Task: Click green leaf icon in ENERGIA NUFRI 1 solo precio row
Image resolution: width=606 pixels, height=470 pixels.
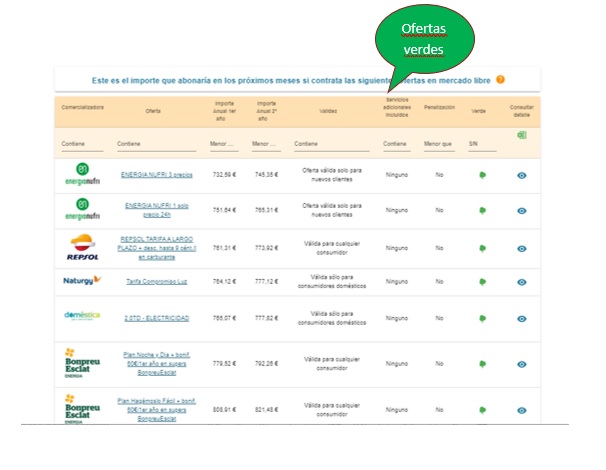Action: pyautogui.click(x=482, y=211)
